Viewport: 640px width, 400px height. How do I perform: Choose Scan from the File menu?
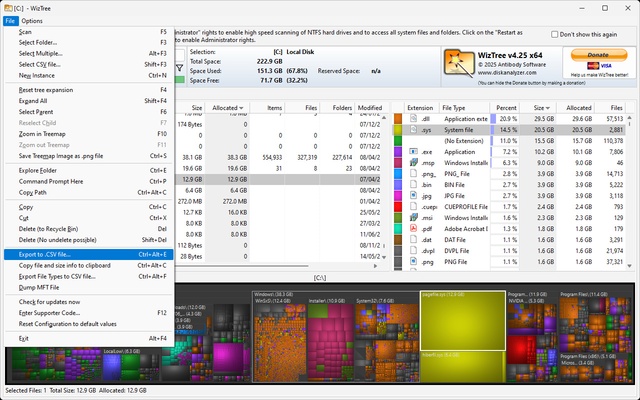tap(89, 32)
